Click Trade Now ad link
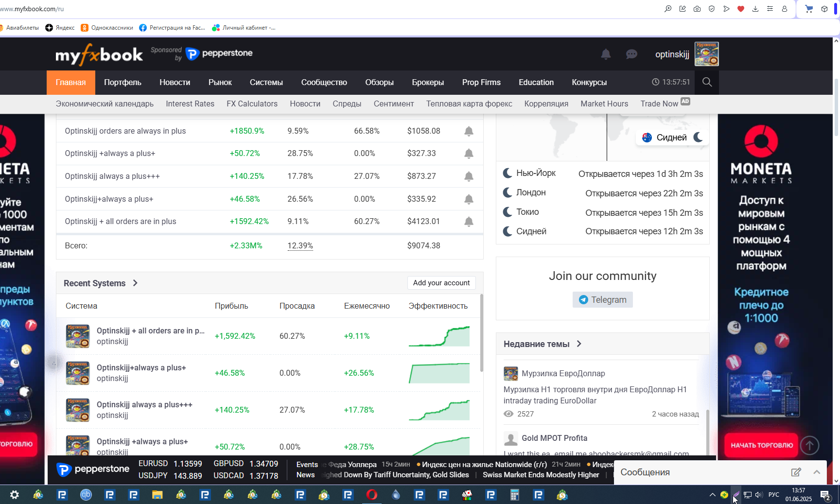The height and width of the screenshot is (504, 840). point(659,104)
